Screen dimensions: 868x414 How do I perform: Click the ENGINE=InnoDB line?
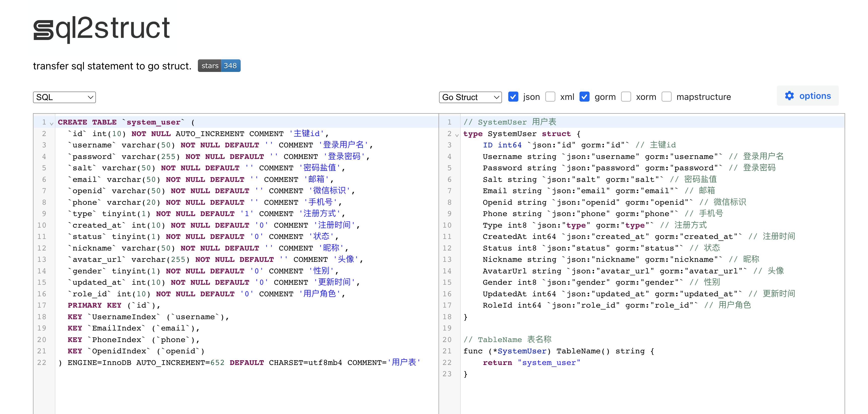coord(239,362)
